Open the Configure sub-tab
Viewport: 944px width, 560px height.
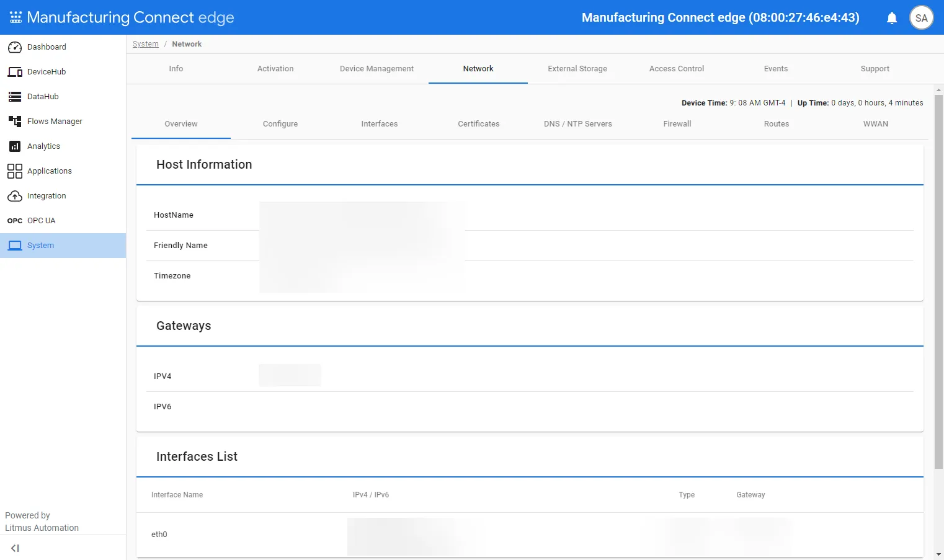click(280, 124)
